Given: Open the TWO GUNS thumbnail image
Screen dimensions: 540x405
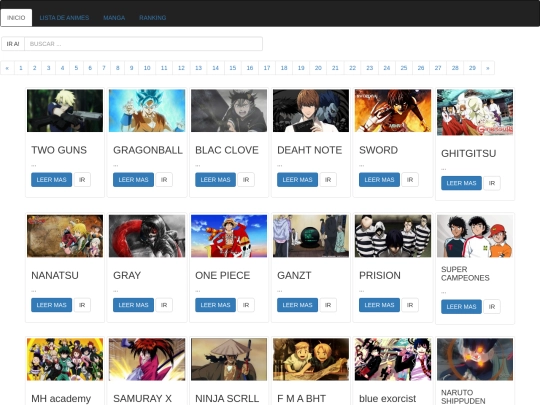Looking at the screenshot, I should 65,111.
